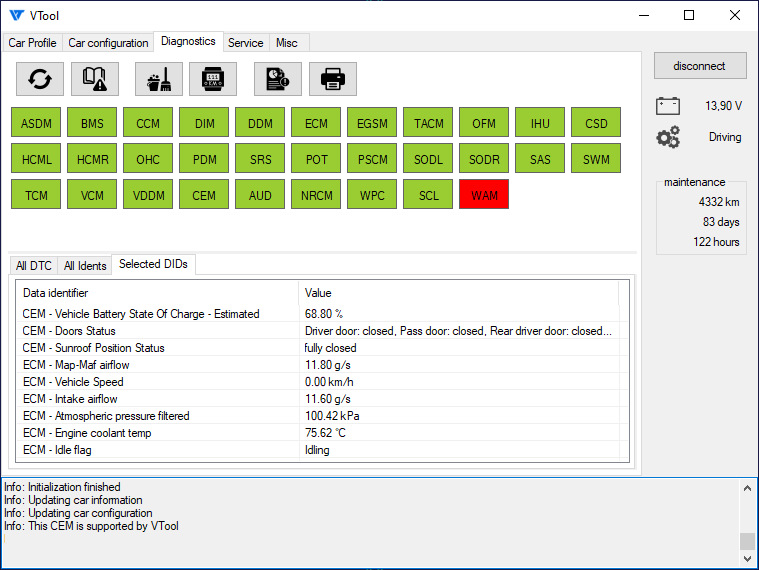The width and height of the screenshot is (759, 570).
Task: Select the ECM module button
Action: tap(316, 124)
